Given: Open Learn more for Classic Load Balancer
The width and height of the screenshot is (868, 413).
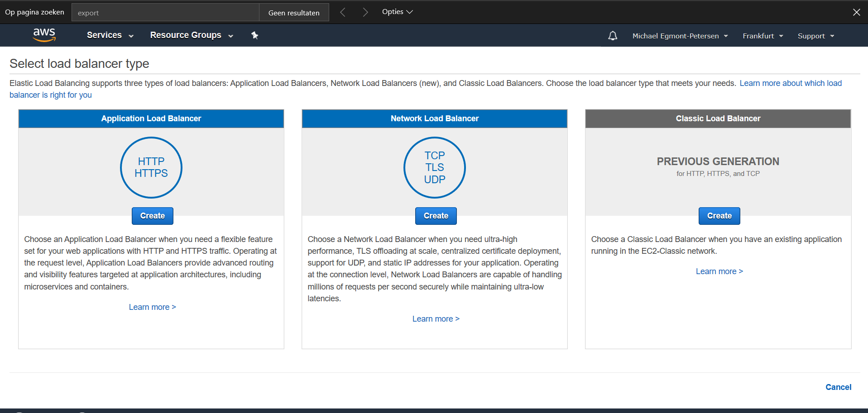Looking at the screenshot, I should point(719,271).
